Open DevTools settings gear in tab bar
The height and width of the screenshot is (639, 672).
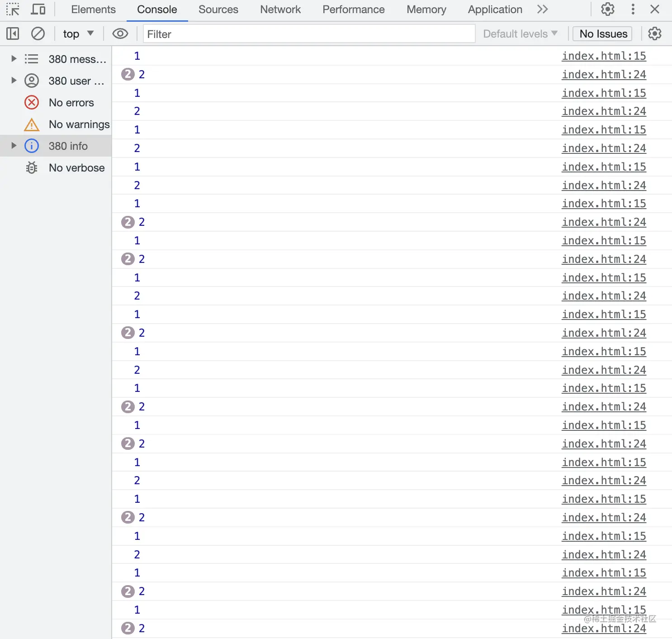tap(608, 9)
